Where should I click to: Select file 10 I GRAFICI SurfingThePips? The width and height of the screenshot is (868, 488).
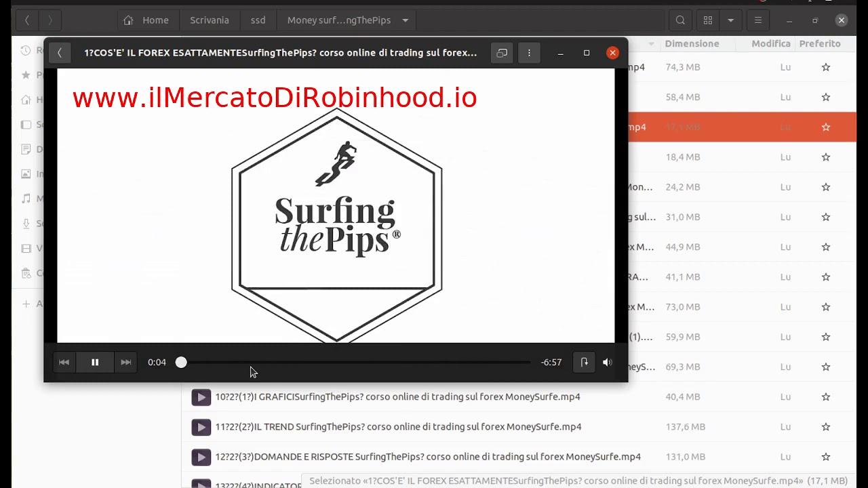[397, 396]
